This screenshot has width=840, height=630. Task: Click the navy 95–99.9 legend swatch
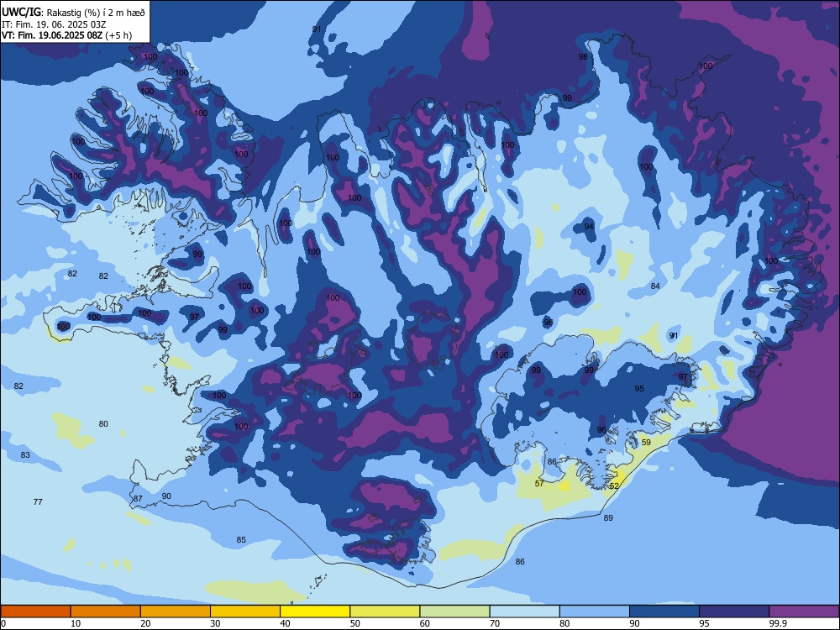tap(734, 612)
